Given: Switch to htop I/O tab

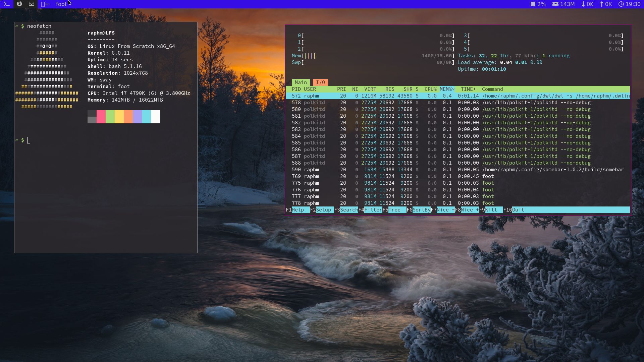Looking at the screenshot, I should coord(320,82).
